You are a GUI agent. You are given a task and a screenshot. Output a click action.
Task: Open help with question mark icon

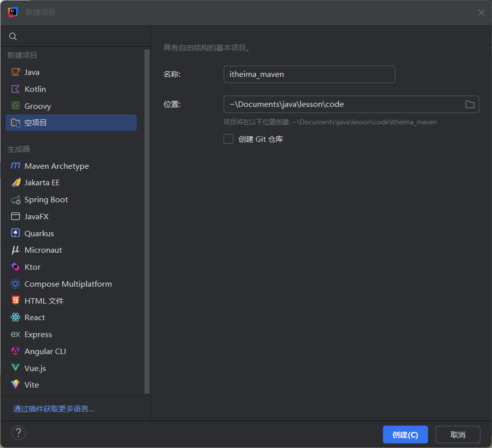click(18, 433)
